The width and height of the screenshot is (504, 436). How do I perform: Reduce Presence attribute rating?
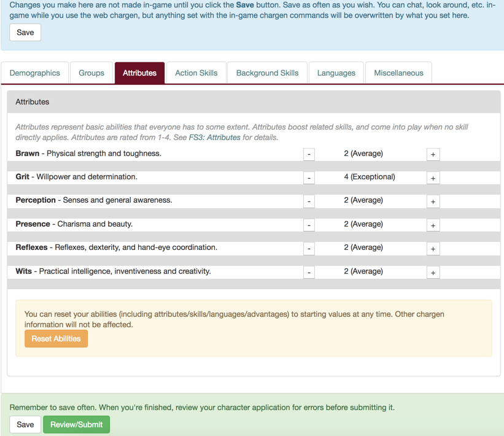[309, 225]
